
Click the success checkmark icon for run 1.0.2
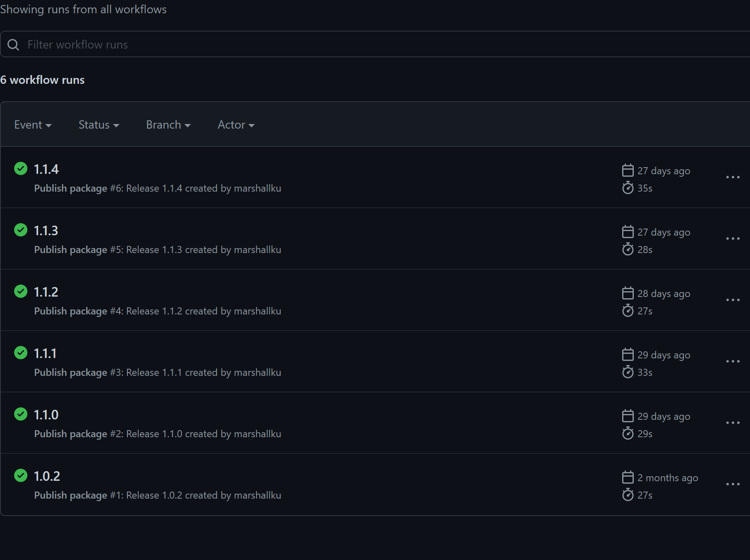pos(21,476)
